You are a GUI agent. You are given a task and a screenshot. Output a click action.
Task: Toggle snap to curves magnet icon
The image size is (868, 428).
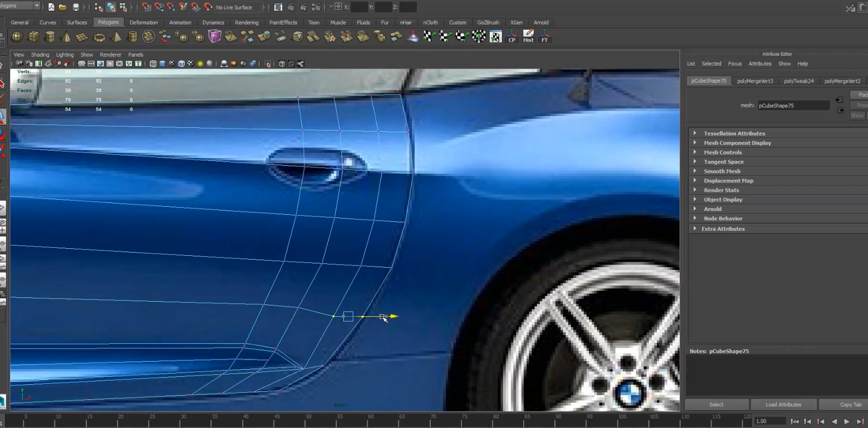159,7
